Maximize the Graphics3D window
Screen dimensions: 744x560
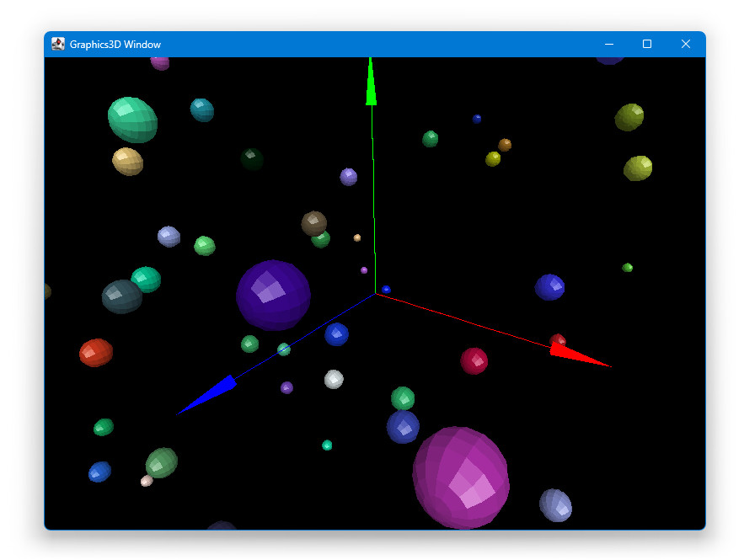[647, 45]
